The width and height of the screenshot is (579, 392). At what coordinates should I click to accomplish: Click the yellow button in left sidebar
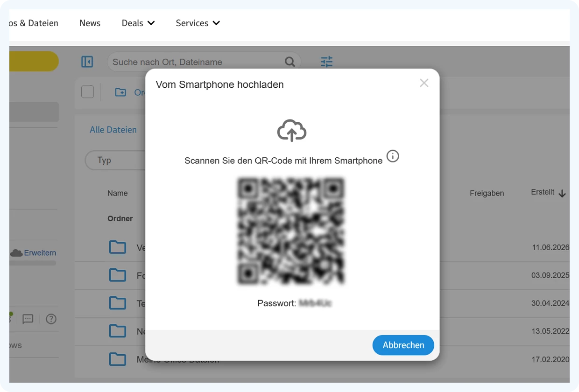pos(34,61)
